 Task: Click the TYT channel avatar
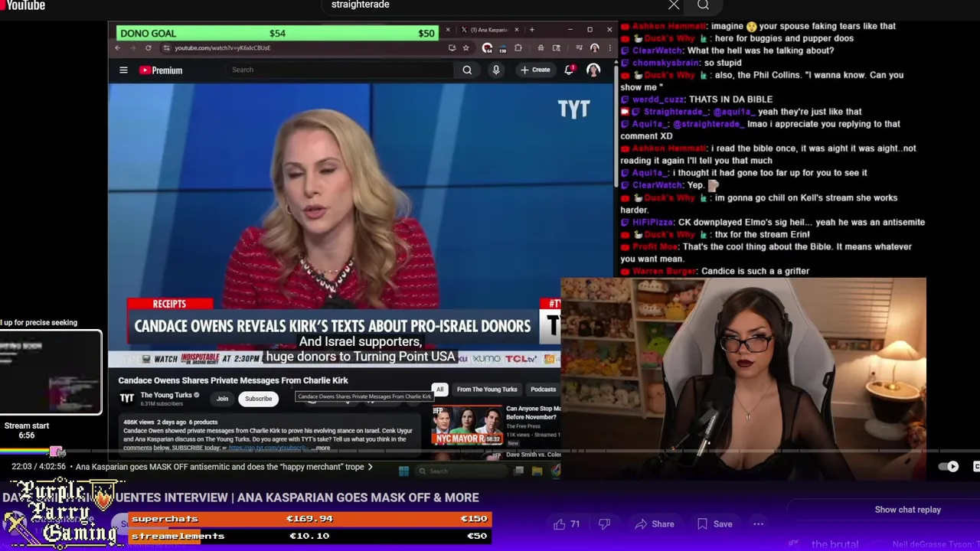(127, 398)
